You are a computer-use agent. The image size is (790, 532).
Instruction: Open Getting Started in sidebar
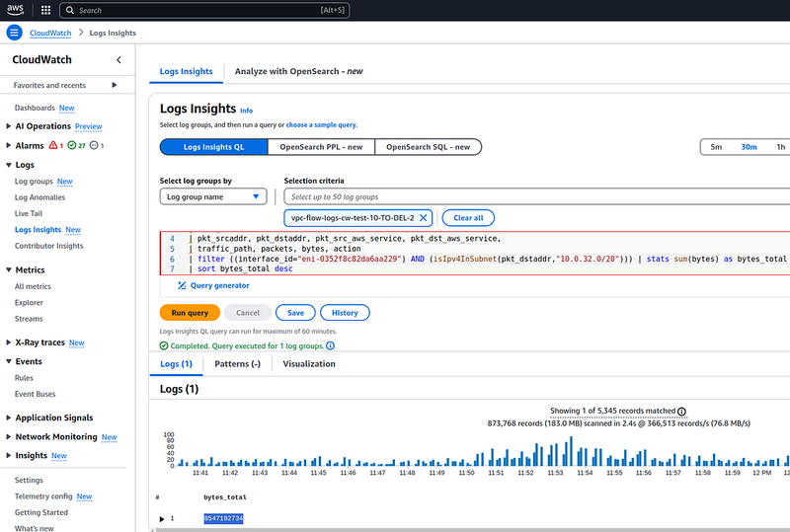[x=41, y=512]
